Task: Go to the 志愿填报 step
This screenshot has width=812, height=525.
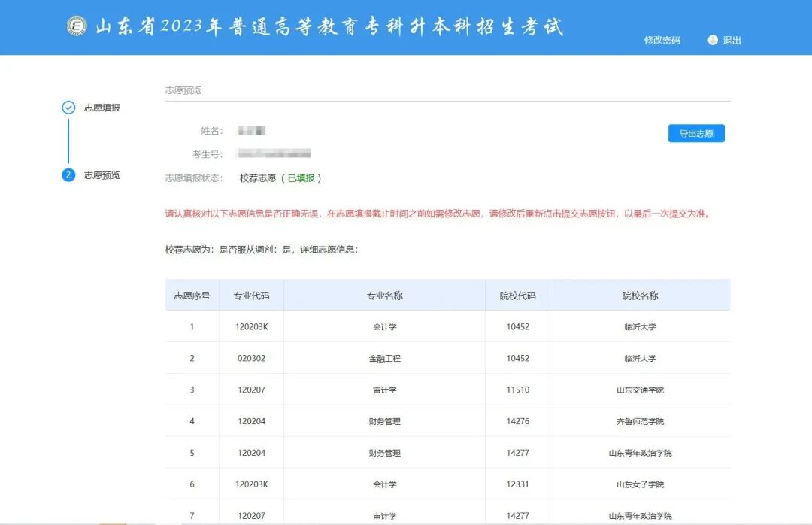Action: tap(102, 108)
